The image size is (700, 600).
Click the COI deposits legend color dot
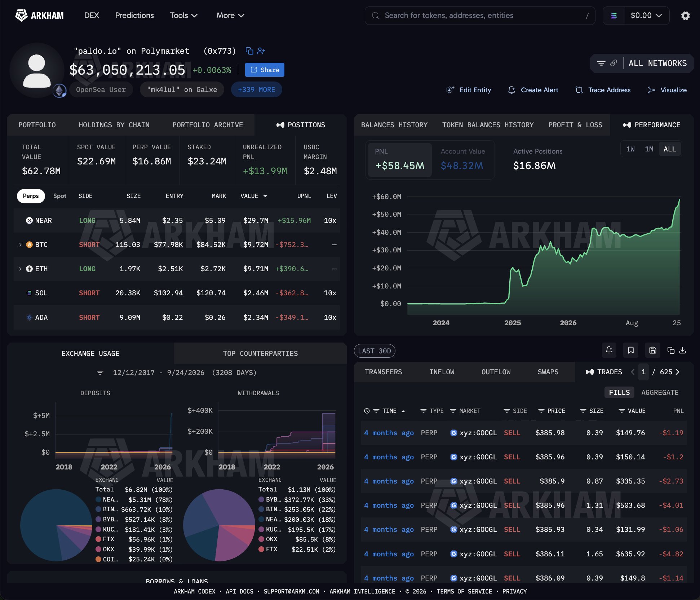point(98,559)
